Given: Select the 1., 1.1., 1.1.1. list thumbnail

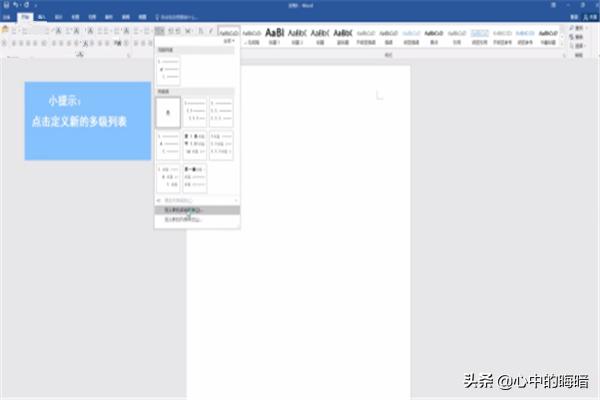Looking at the screenshot, I should tap(221, 112).
